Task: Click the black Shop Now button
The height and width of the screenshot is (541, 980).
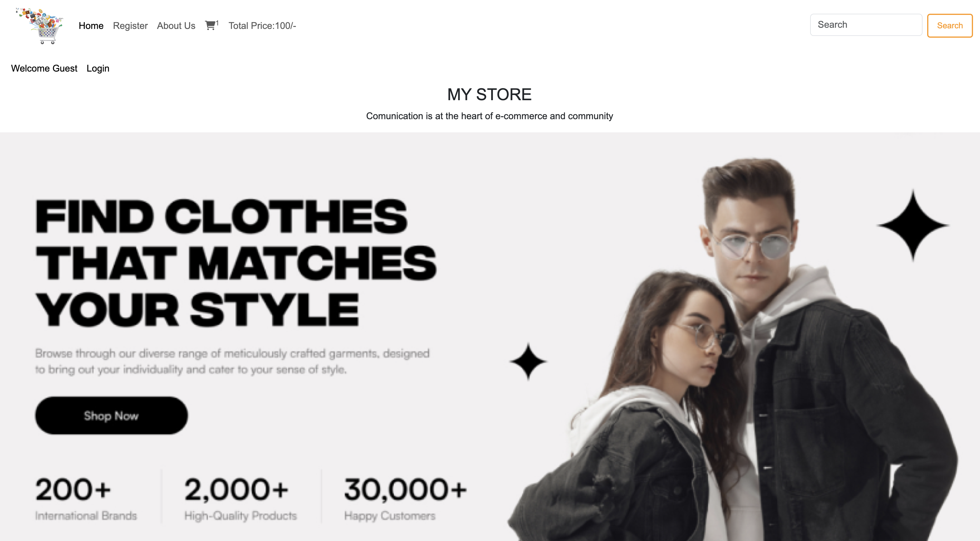Action: (x=111, y=415)
